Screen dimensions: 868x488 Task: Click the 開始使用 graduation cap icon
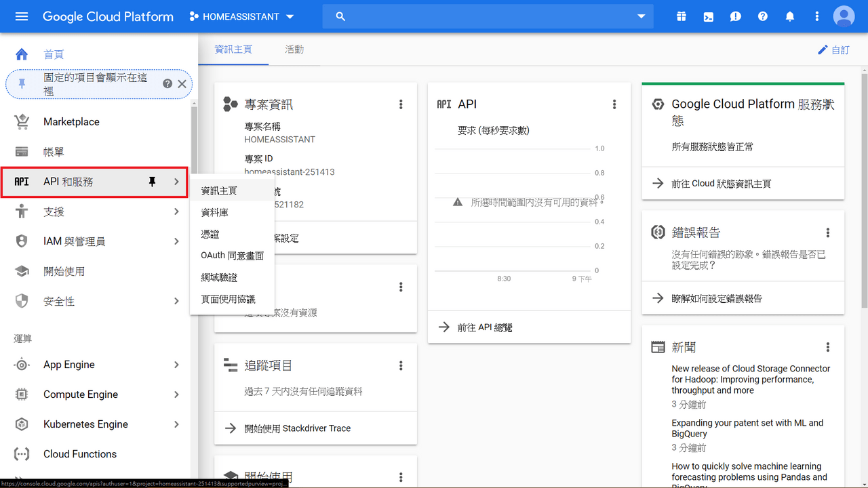22,271
